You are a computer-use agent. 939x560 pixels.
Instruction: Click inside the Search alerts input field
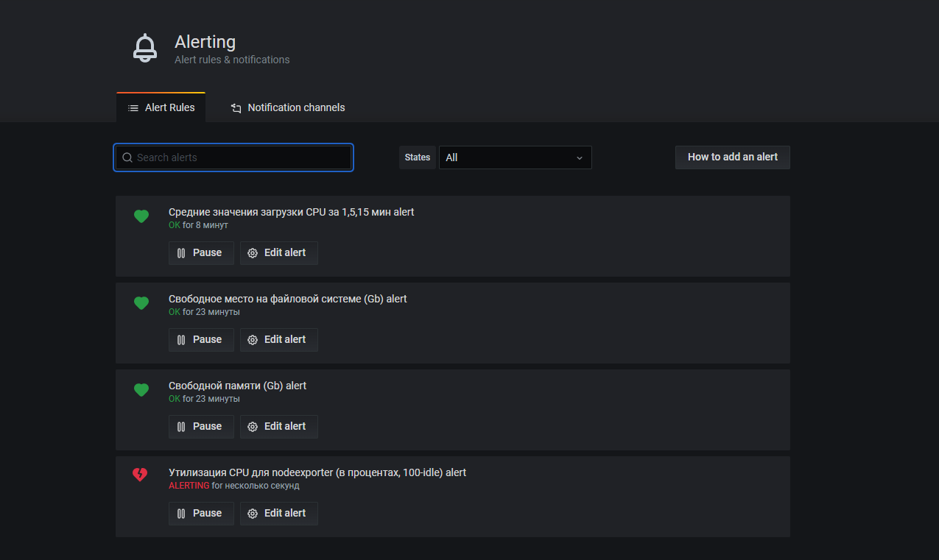point(233,157)
